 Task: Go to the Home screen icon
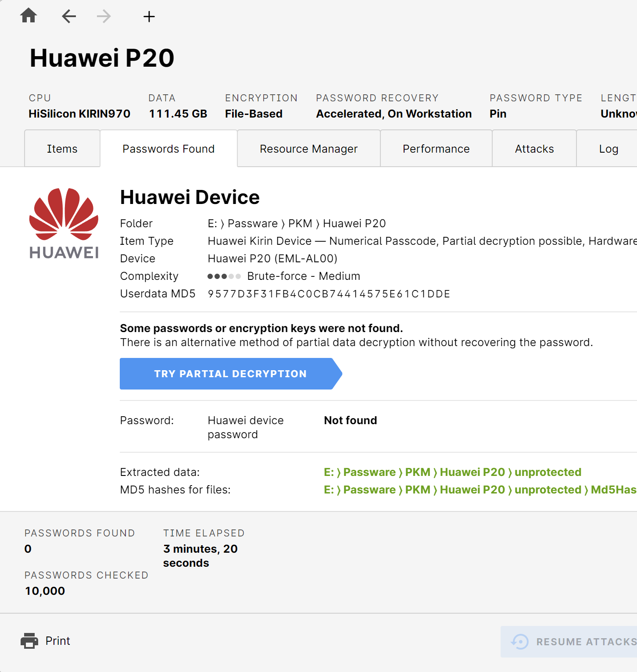click(x=29, y=16)
